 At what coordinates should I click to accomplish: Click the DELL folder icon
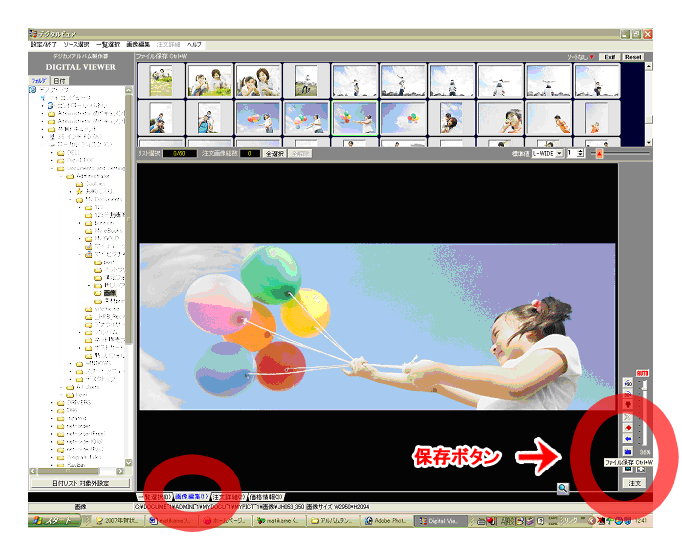coord(60,153)
